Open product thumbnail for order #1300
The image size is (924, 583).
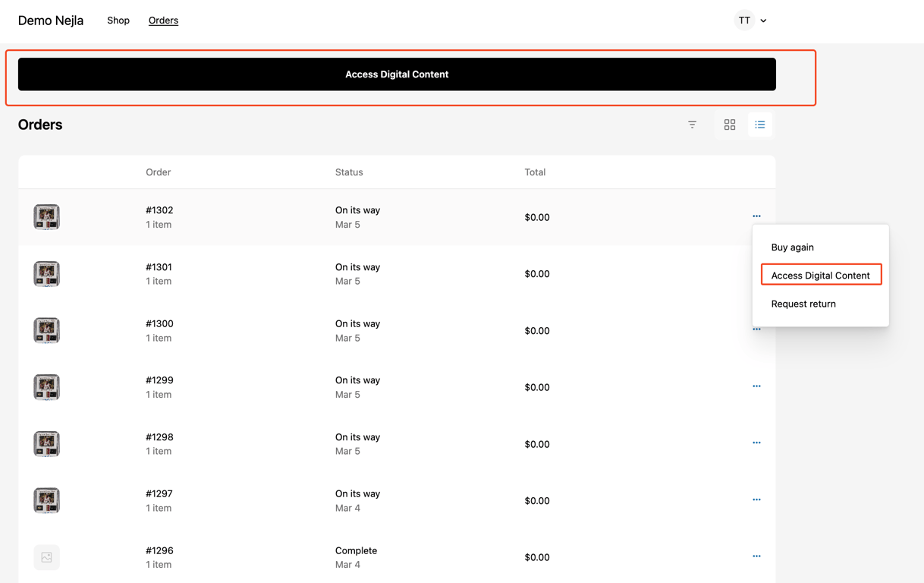(46, 330)
